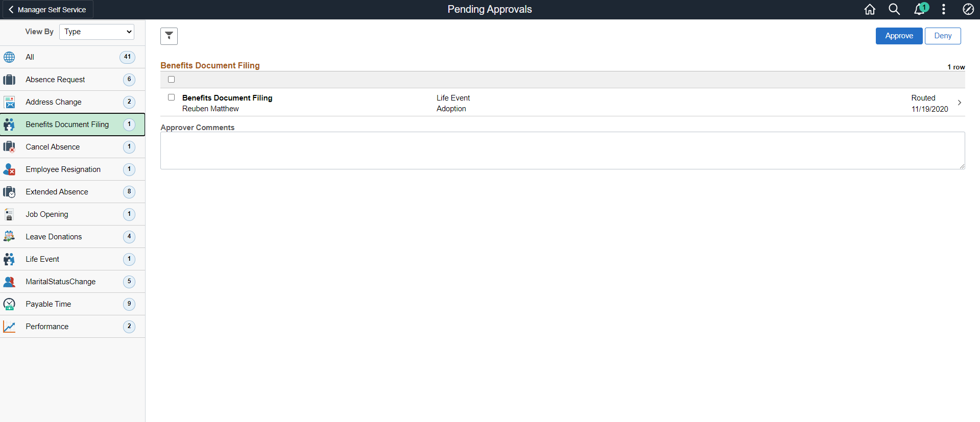Show Extended Absence approvals
This screenshot has height=422, width=980.
click(73, 192)
